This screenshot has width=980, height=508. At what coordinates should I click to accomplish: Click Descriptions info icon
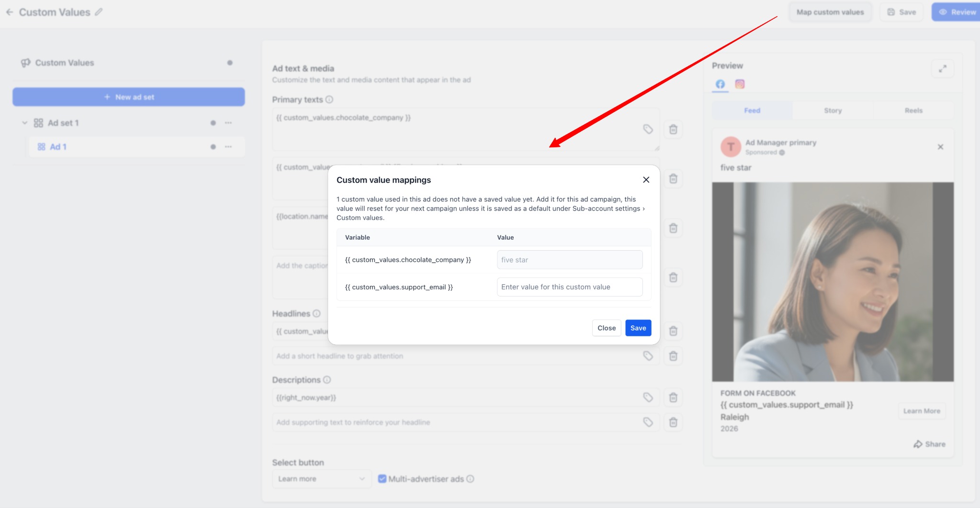pyautogui.click(x=327, y=380)
